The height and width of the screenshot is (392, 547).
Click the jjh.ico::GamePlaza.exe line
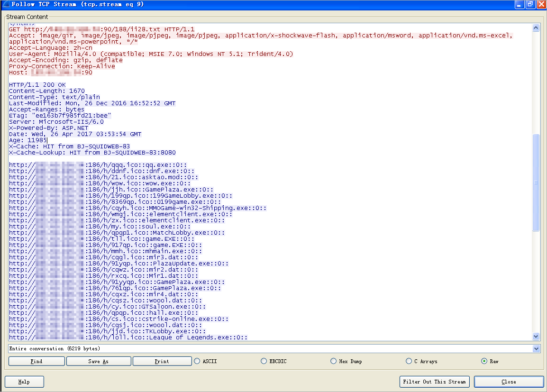(111, 190)
